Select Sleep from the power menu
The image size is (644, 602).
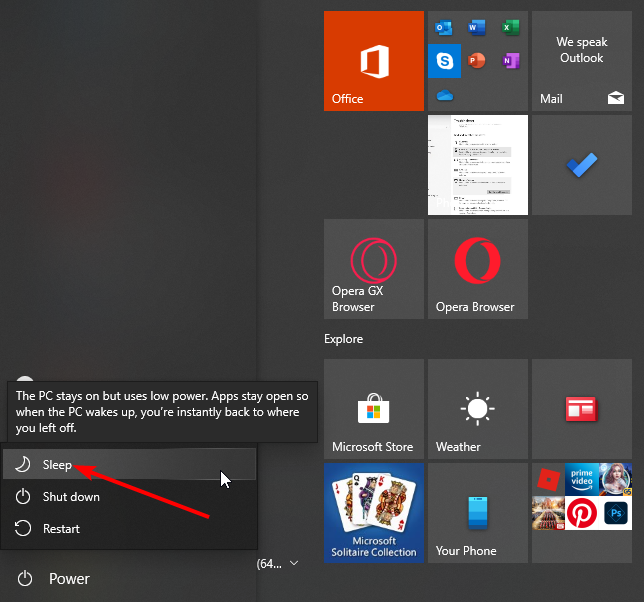(129, 464)
